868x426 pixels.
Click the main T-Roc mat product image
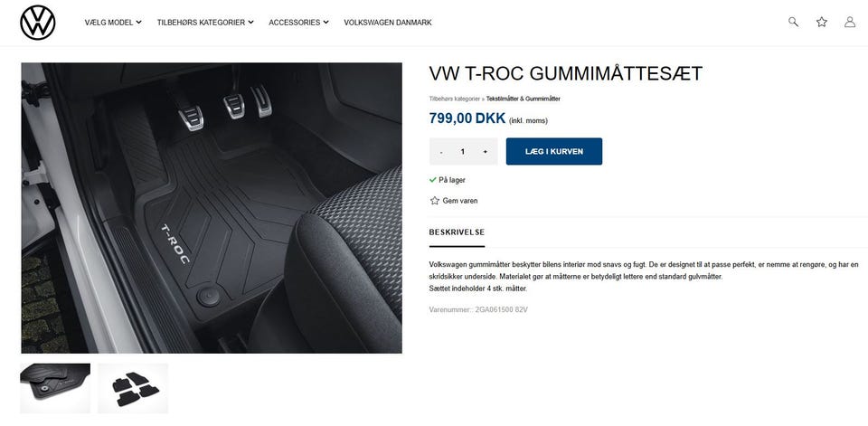click(x=212, y=208)
